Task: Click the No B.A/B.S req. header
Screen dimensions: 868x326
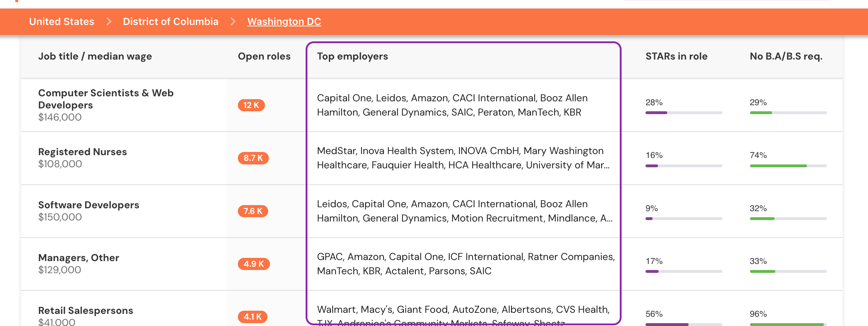Action: 786,56
